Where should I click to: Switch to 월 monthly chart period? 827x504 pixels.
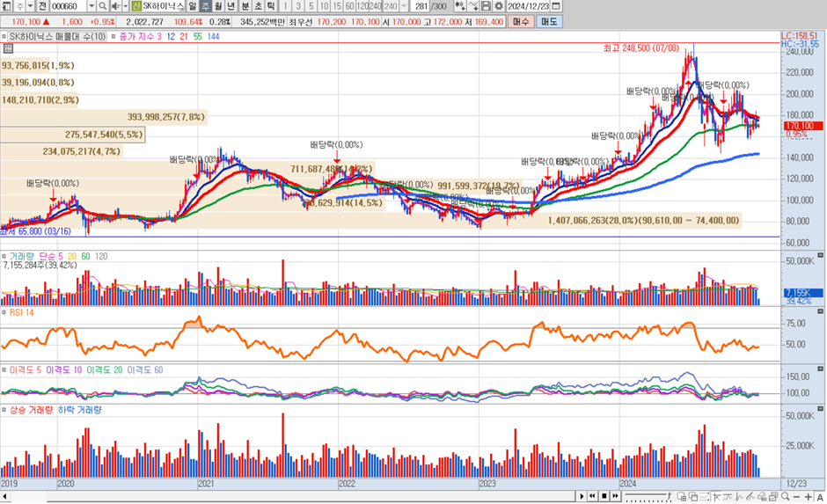tap(218, 6)
